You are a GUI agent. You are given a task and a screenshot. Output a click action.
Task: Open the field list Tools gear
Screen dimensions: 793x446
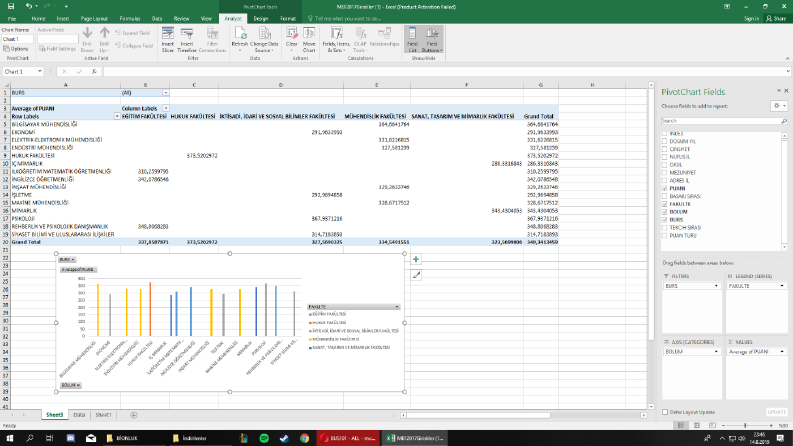778,106
